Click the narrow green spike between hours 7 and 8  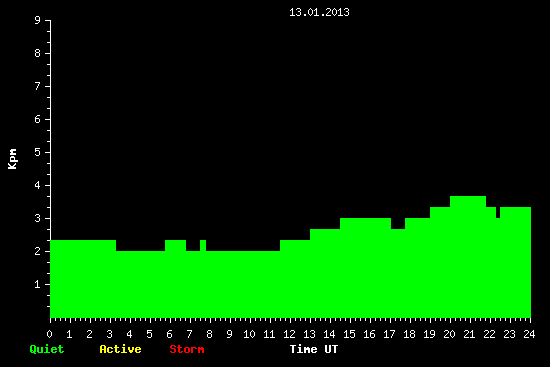[x=203, y=245]
